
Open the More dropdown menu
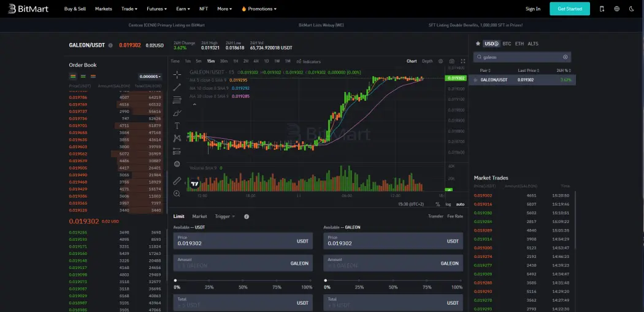pos(224,9)
